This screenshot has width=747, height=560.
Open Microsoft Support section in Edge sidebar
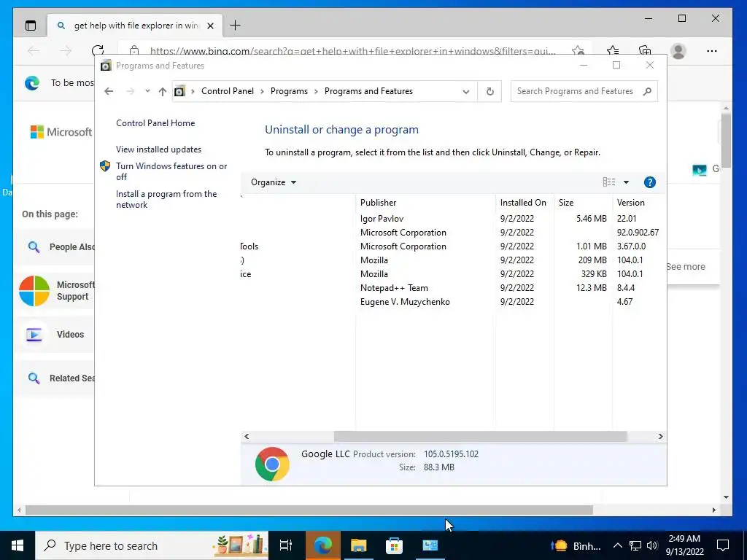[x=55, y=291]
